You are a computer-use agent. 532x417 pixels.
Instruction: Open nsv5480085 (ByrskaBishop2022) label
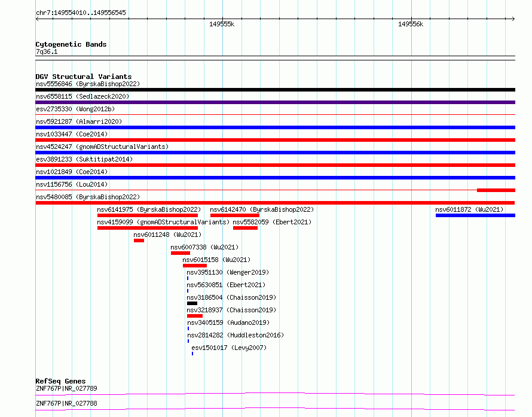point(88,197)
